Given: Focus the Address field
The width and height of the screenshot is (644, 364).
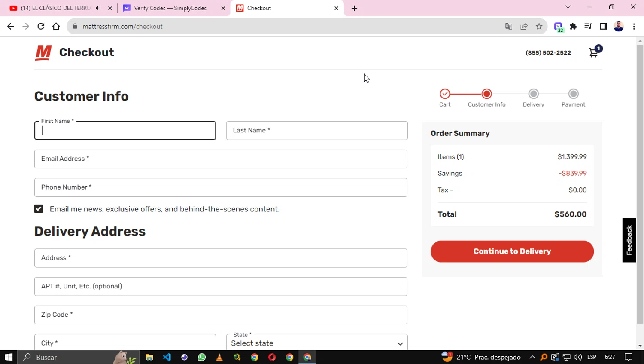Looking at the screenshot, I should (221, 258).
